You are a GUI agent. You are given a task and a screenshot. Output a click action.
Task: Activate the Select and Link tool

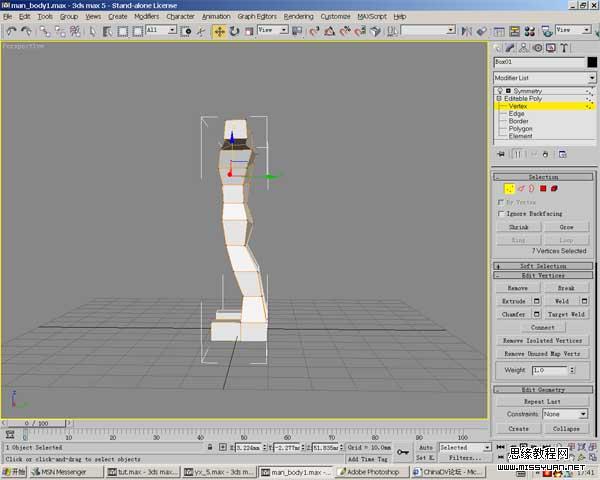coord(45,31)
